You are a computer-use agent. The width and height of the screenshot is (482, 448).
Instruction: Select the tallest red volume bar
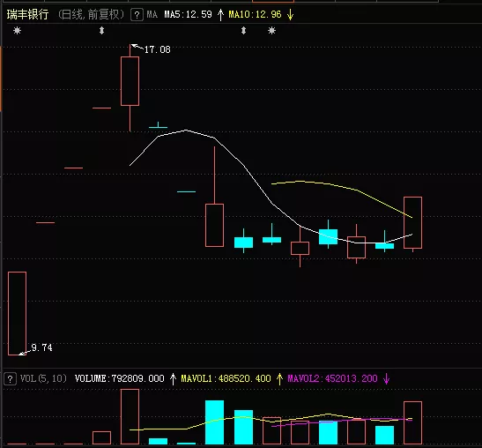(130, 416)
